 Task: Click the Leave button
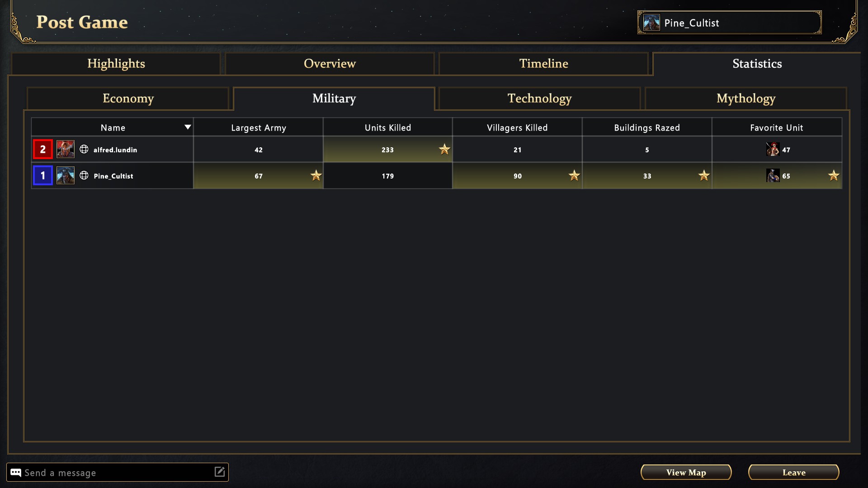click(x=793, y=473)
